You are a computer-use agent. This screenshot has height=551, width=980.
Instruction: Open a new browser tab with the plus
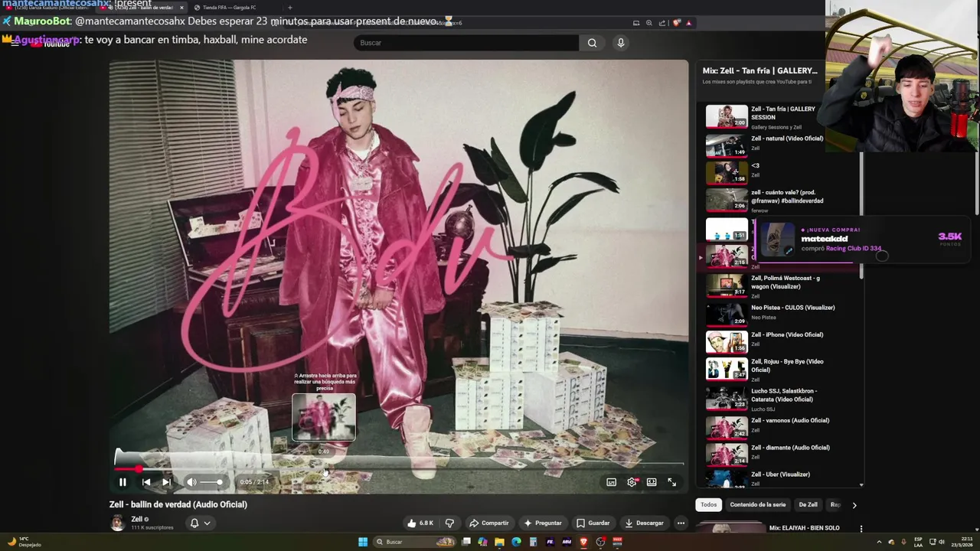[289, 8]
